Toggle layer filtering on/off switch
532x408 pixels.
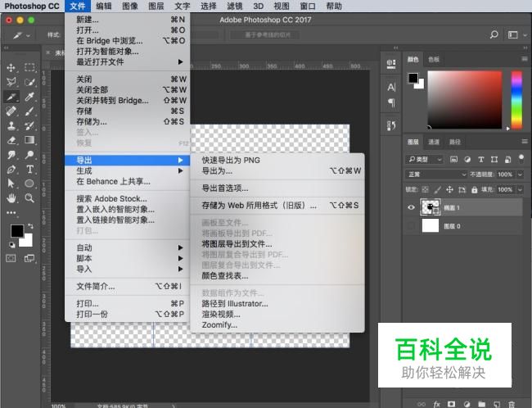[521, 158]
